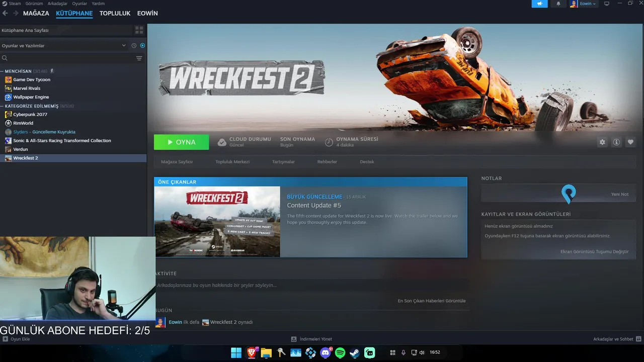Select Cyberpunk 2077 in library
This screenshot has height=362, width=644.
[x=30, y=115]
